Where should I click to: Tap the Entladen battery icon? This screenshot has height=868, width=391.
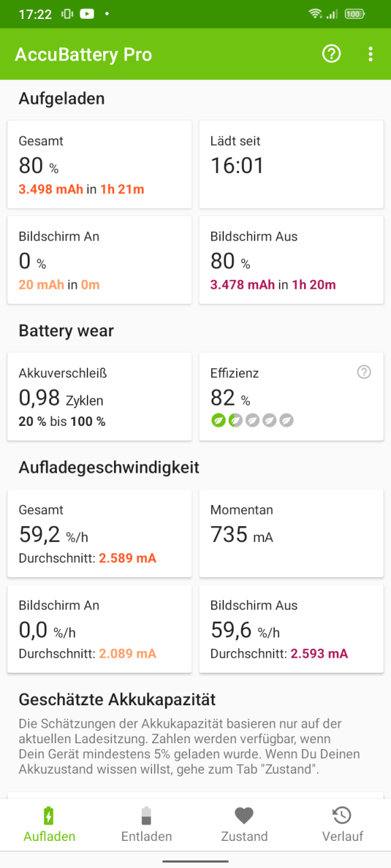pos(147,815)
